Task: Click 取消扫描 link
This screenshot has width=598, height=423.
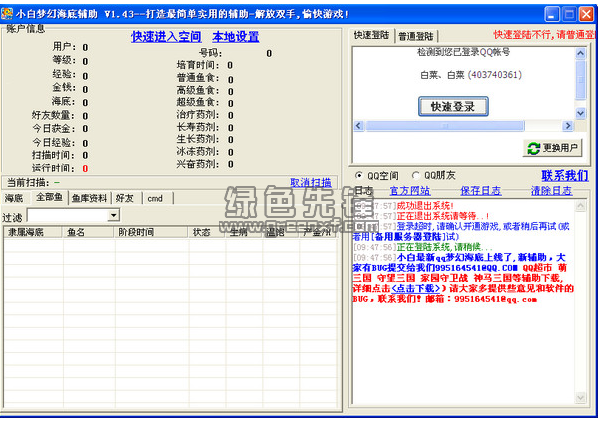Action: click(310, 183)
